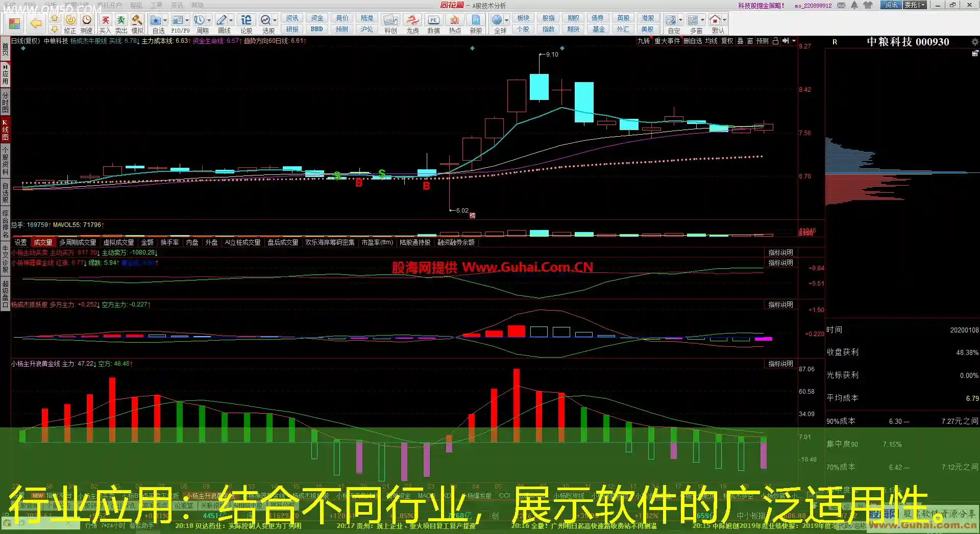Click the 科技股掘金策略 promo link

pyautogui.click(x=761, y=6)
